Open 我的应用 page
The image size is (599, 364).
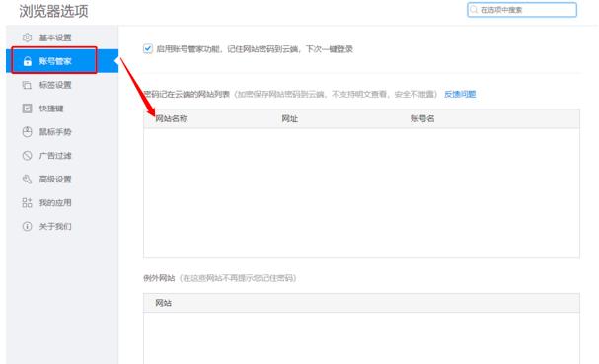pos(62,203)
